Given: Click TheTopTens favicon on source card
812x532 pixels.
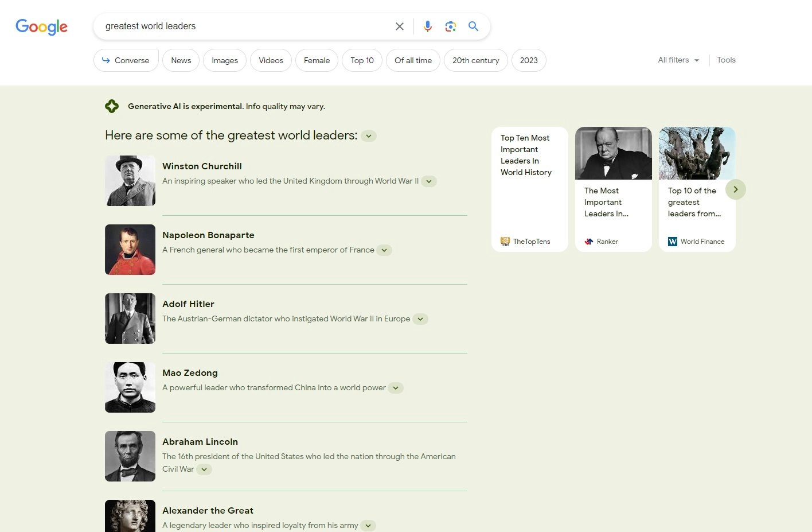Looking at the screenshot, I should (x=505, y=242).
